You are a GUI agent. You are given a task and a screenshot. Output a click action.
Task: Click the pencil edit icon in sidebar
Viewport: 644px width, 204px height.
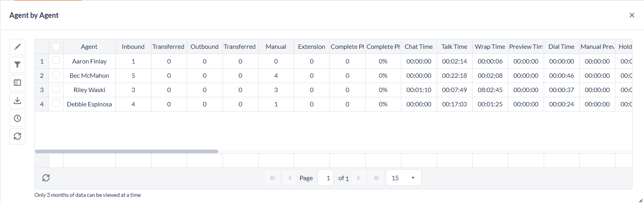[17, 47]
